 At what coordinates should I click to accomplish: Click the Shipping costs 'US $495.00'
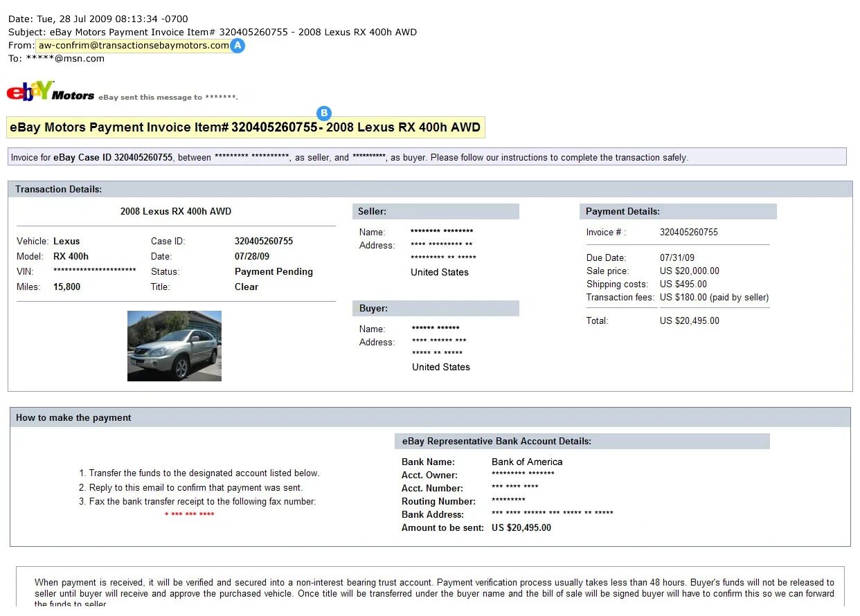pos(683,284)
